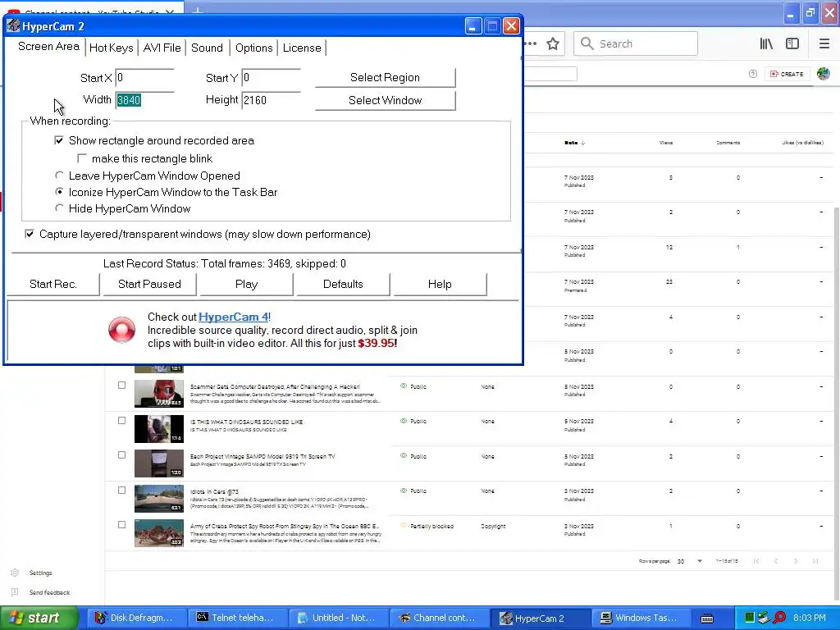
Task: Click the Height input field
Action: (271, 100)
